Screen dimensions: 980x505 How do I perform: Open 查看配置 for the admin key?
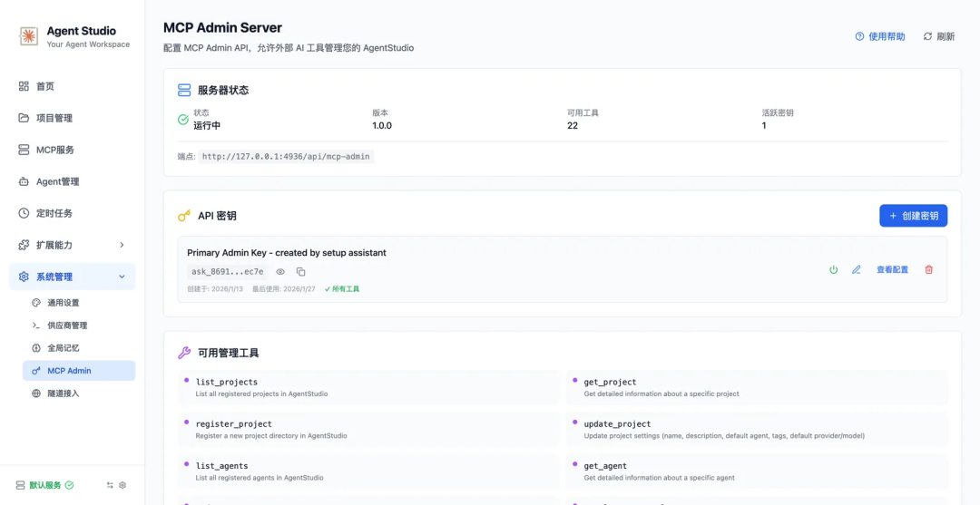click(893, 269)
